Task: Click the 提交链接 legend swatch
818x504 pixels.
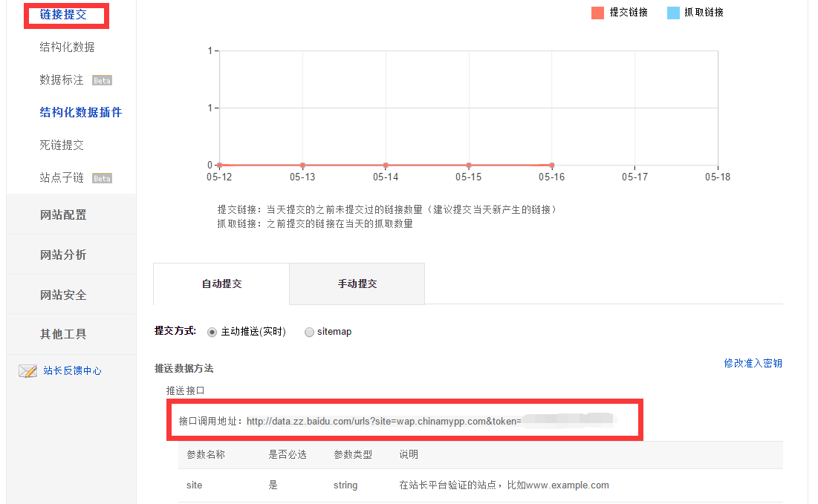Action: (597, 13)
